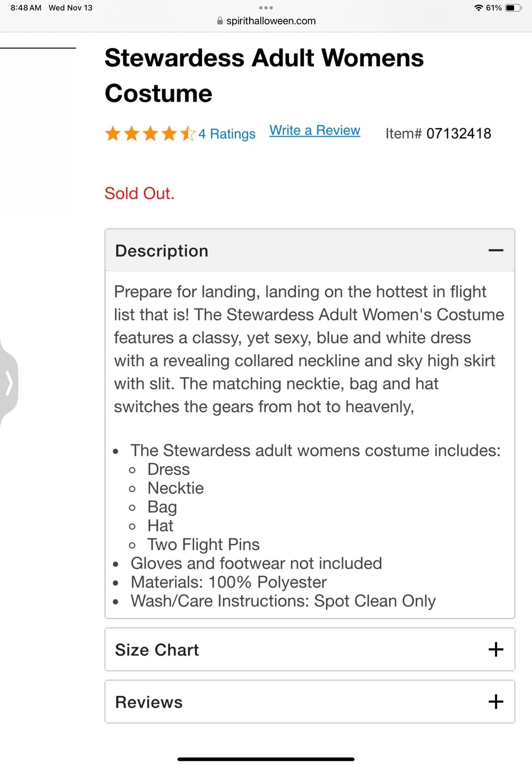Tap the Wi-Fi status icon
The image size is (532, 766).
478,8
